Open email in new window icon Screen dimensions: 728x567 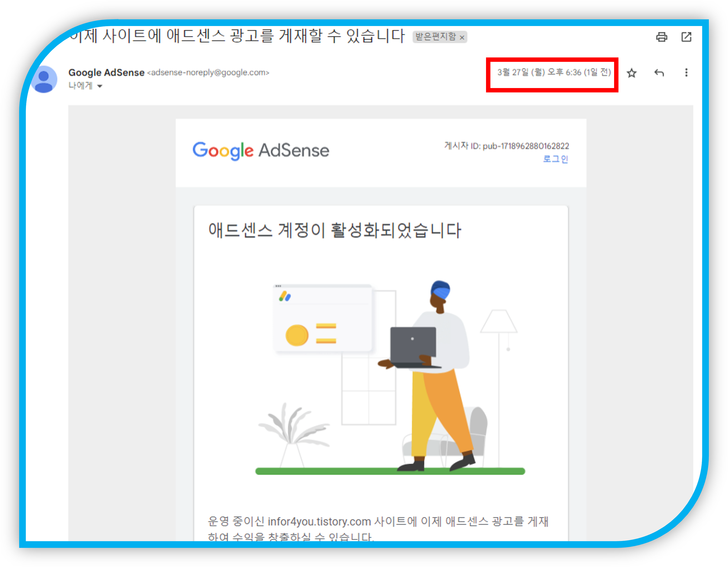(x=686, y=37)
